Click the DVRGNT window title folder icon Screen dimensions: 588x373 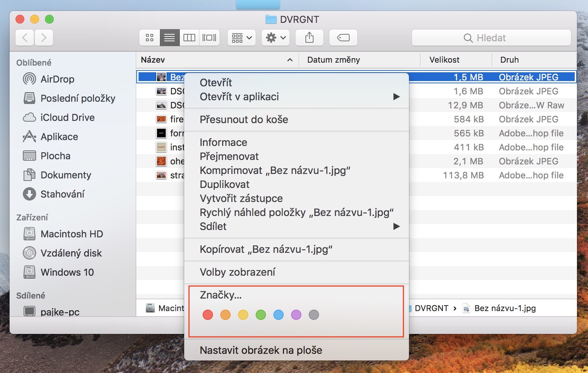pyautogui.click(x=271, y=19)
